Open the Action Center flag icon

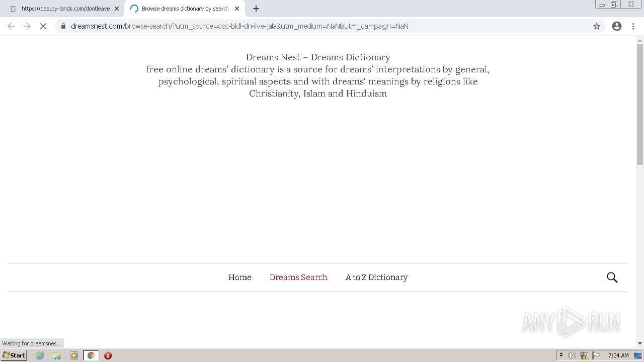596,355
